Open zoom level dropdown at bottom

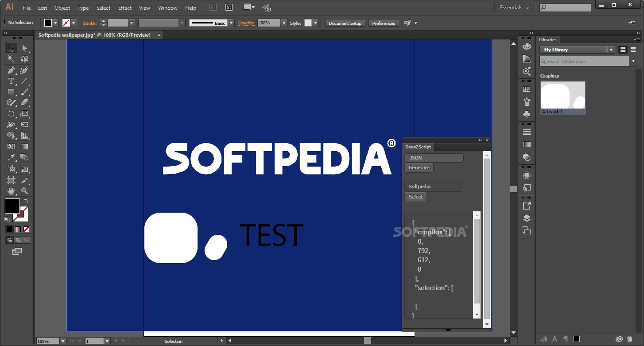[x=63, y=341]
